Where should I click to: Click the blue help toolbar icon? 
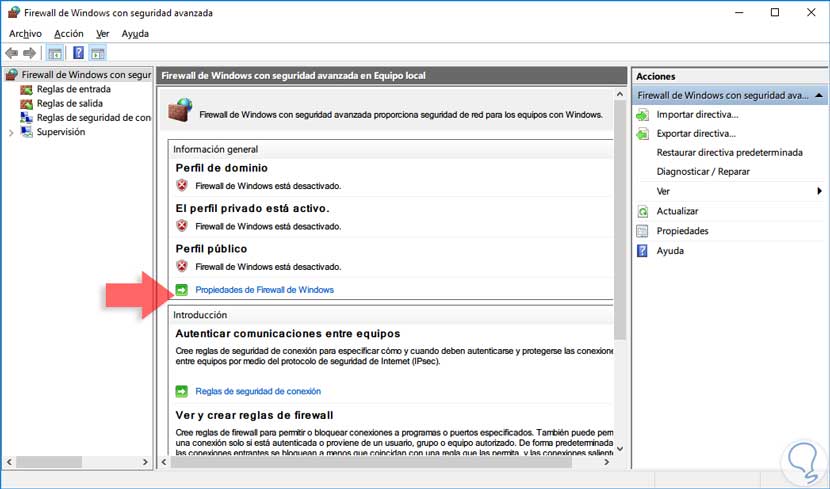pos(77,53)
